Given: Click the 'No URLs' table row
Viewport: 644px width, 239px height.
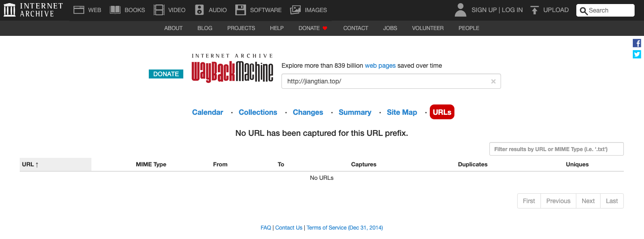Looking at the screenshot, I should click(322, 178).
